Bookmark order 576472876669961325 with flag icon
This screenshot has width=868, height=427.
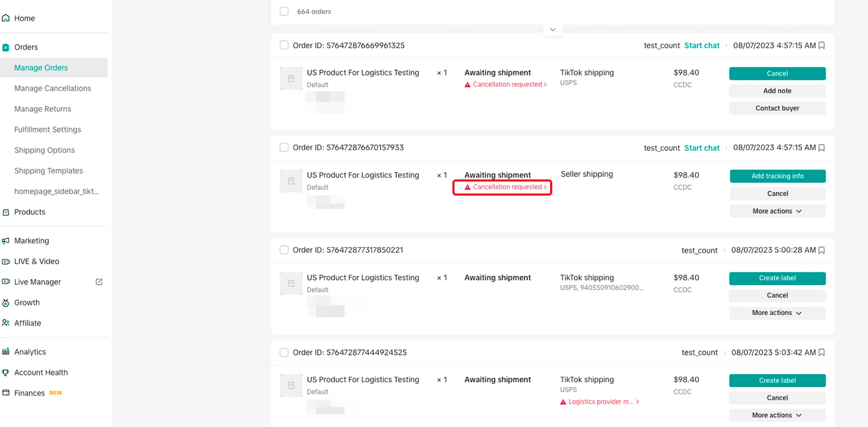tap(822, 45)
